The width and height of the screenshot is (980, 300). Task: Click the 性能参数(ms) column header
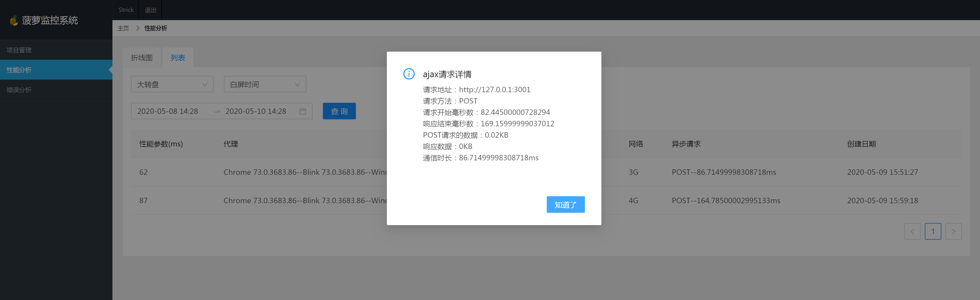(x=161, y=144)
